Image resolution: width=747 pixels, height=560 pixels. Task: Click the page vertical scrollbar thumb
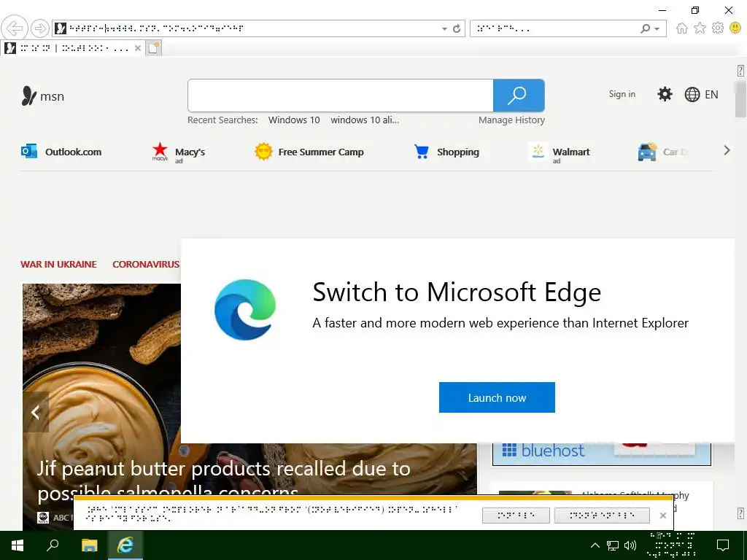point(740,99)
